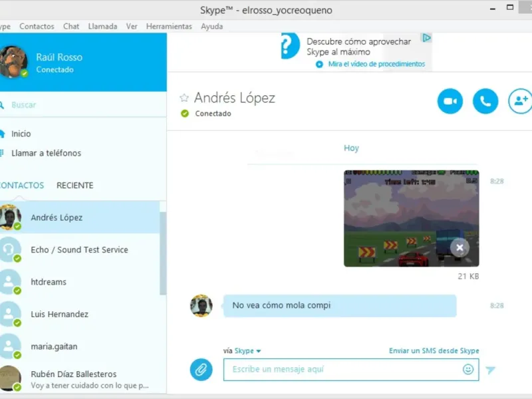The height and width of the screenshot is (399, 532).
Task: Click Enviar un SMS desde Skype link
Action: (434, 351)
